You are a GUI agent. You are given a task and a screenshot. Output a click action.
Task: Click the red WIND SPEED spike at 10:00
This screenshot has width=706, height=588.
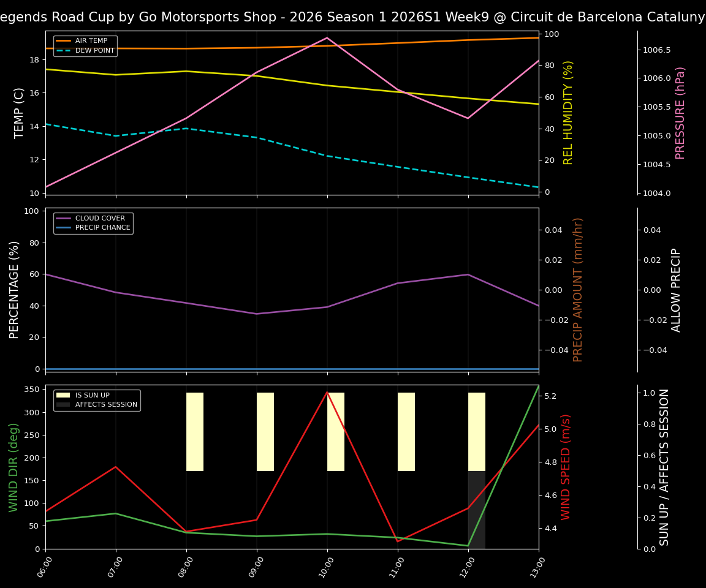[x=327, y=393]
